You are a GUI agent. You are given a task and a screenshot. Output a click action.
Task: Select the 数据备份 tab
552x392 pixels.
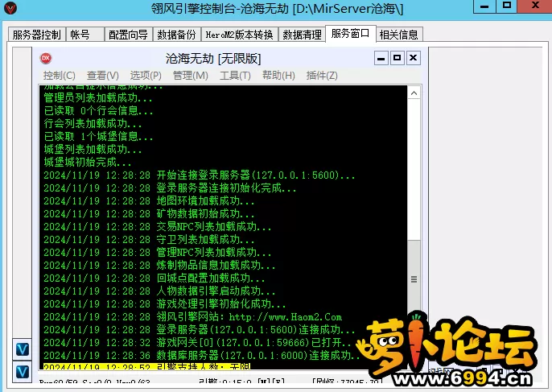(x=177, y=35)
